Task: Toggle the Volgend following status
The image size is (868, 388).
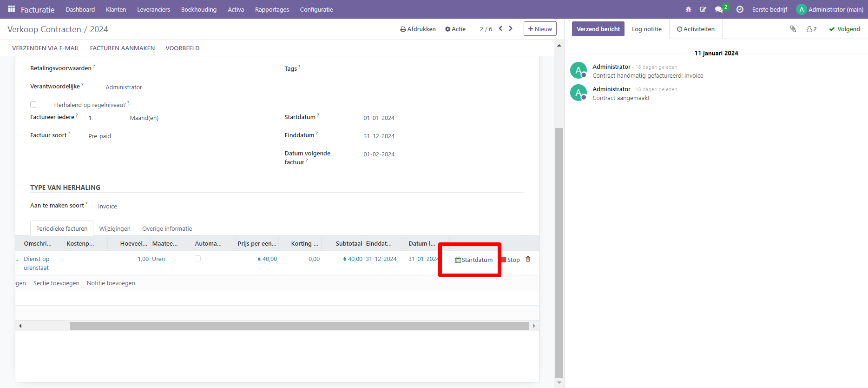Action: [844, 29]
